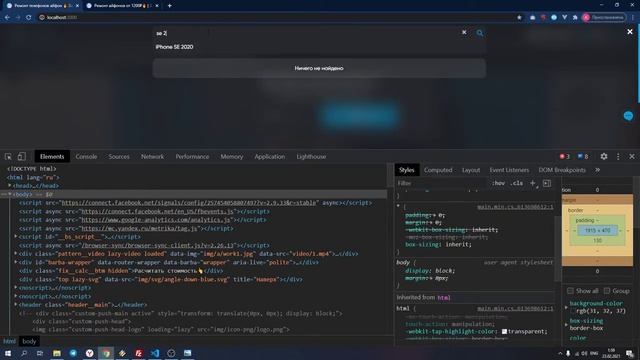Open the DevTools three-dot customize menu

point(618,156)
